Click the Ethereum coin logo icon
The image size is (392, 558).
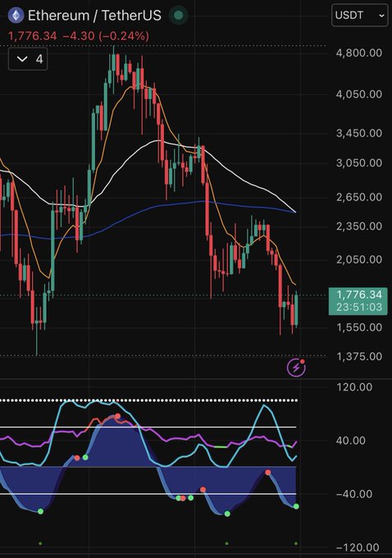16,16
